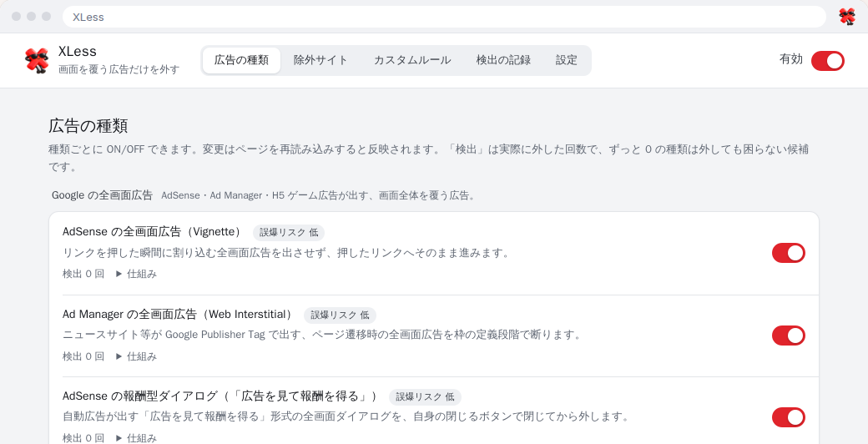868x444 pixels.
Task: Click 検出 0 回 under Ad Manager Web Interstitial
Action: (x=83, y=356)
